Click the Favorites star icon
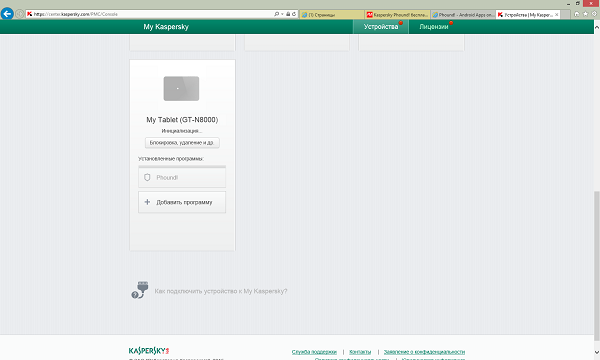 click(585, 14)
